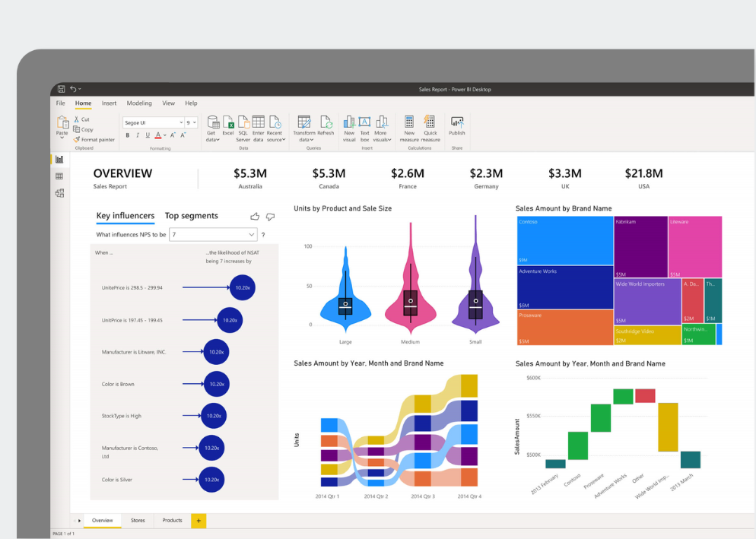Image resolution: width=756 pixels, height=539 pixels.
Task: Show Recent sources list
Action: pyautogui.click(x=275, y=128)
